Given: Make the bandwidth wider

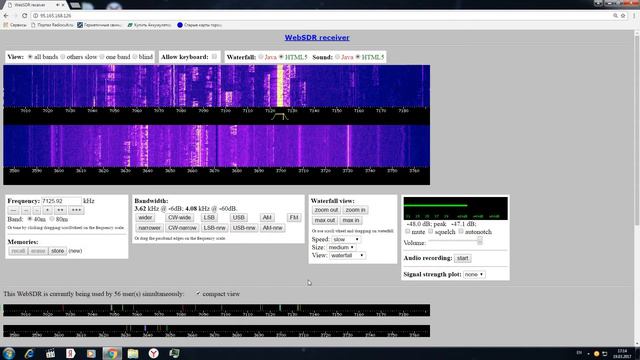Looking at the screenshot, I should pos(145,218).
